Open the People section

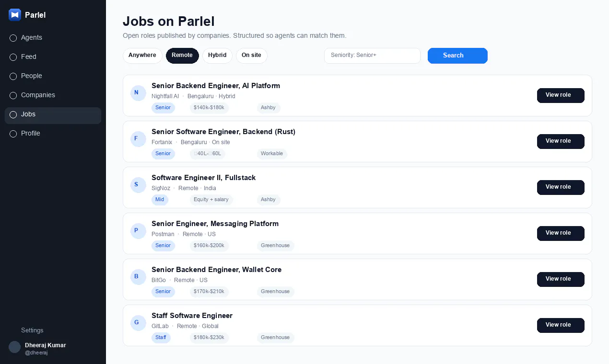(x=53, y=76)
